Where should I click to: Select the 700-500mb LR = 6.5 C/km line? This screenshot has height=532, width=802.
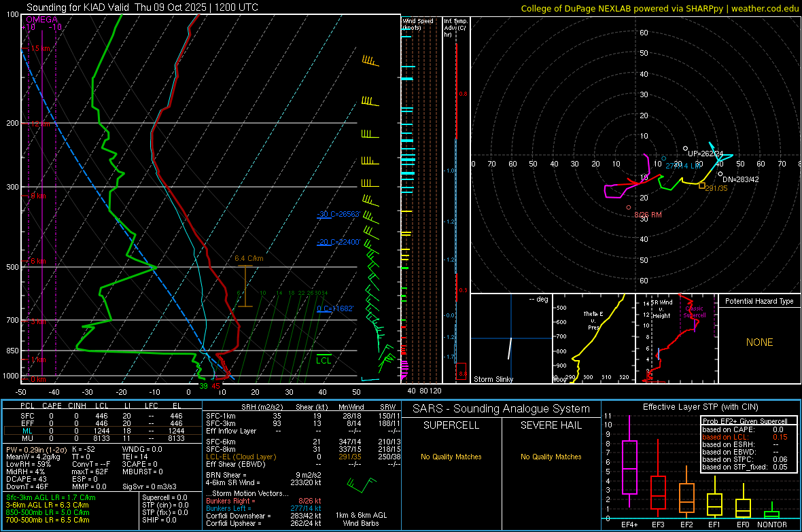point(48,520)
